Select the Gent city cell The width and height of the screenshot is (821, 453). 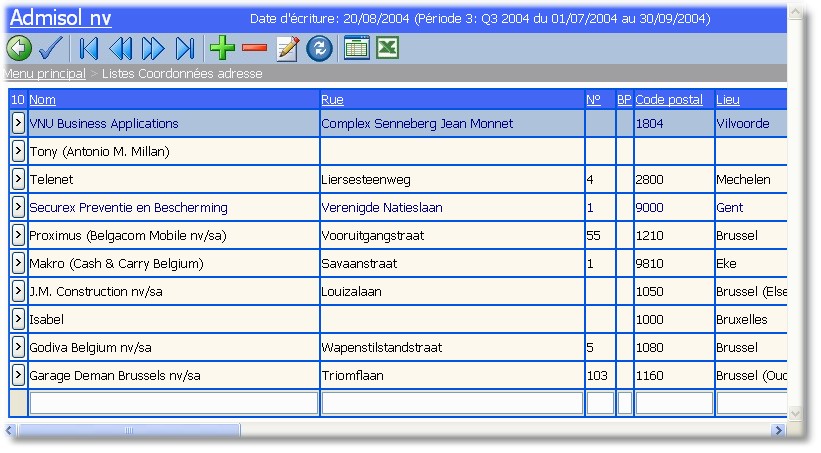pos(751,207)
